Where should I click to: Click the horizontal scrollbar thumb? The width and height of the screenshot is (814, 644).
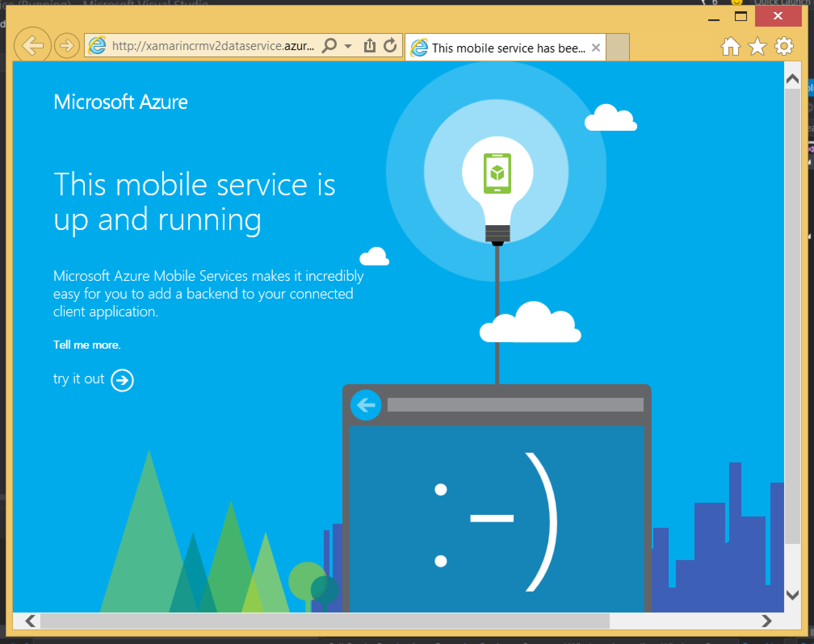coord(325,621)
